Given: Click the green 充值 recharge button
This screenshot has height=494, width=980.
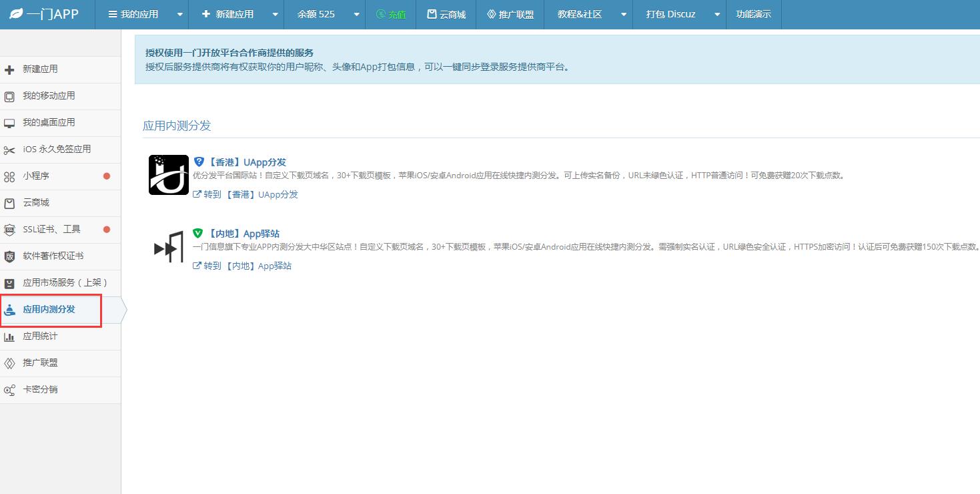Looking at the screenshot, I should (x=390, y=14).
